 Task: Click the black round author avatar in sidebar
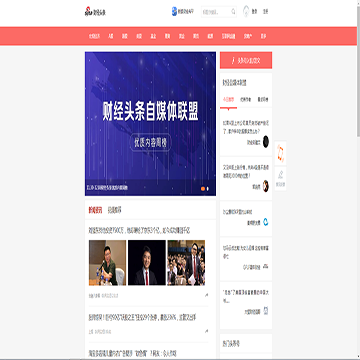click(266, 141)
